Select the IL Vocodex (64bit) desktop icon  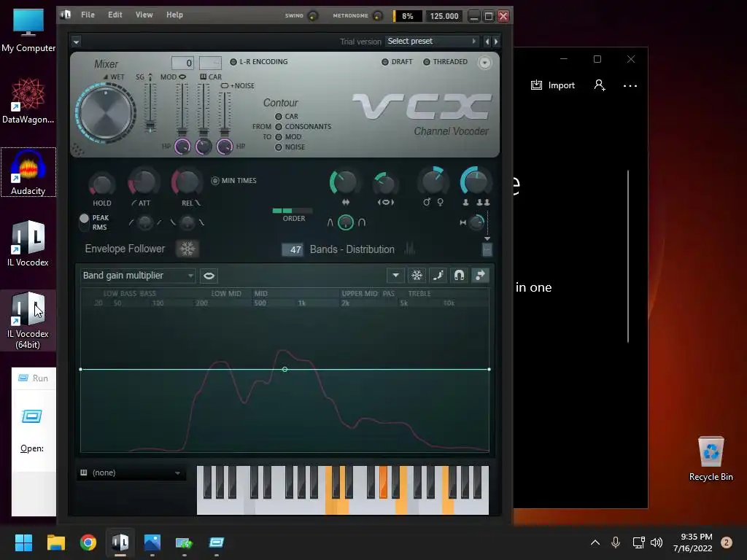pos(28,321)
